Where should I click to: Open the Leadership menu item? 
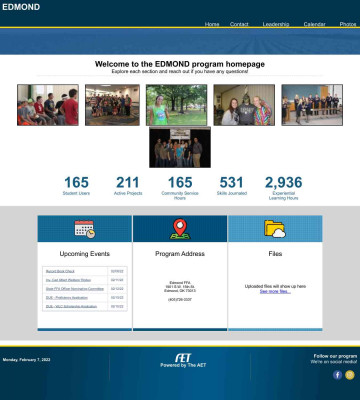coord(276,24)
